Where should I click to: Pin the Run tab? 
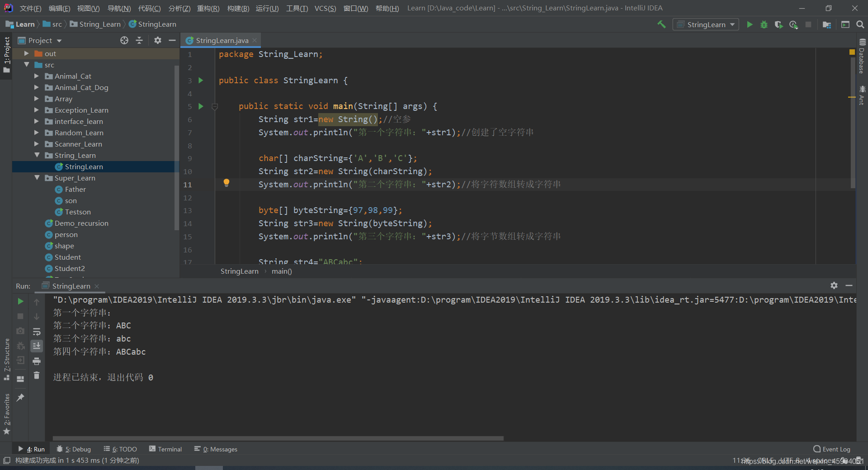(20, 398)
